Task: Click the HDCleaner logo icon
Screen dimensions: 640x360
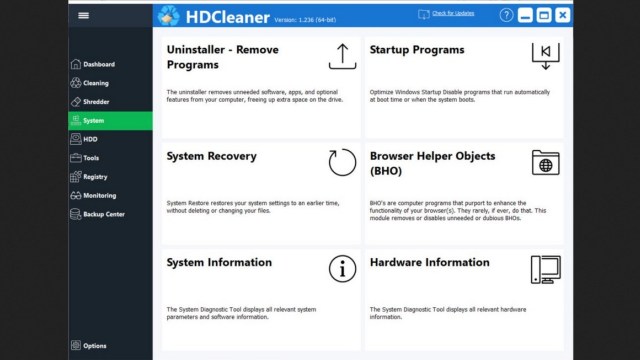Action: click(x=169, y=16)
